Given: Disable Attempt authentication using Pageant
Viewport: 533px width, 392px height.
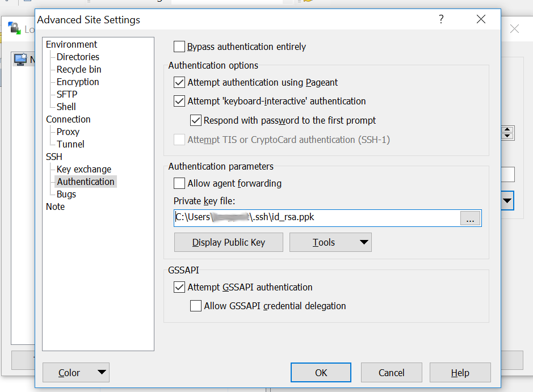Looking at the screenshot, I should tap(179, 82).
